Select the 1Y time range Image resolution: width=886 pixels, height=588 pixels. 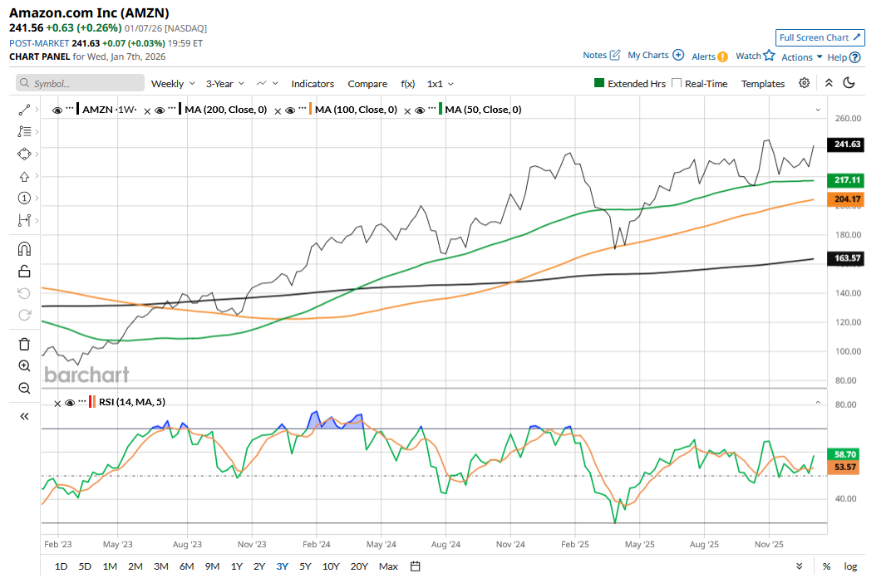237,566
